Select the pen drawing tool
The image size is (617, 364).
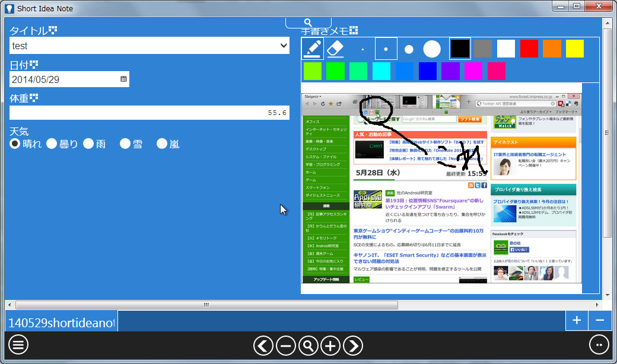click(x=313, y=49)
